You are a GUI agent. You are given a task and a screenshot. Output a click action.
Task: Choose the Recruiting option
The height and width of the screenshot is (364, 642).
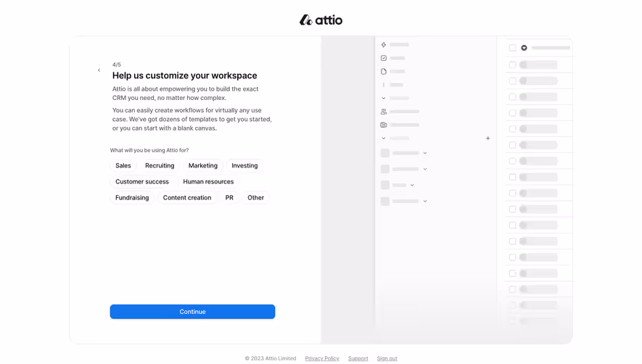point(160,165)
